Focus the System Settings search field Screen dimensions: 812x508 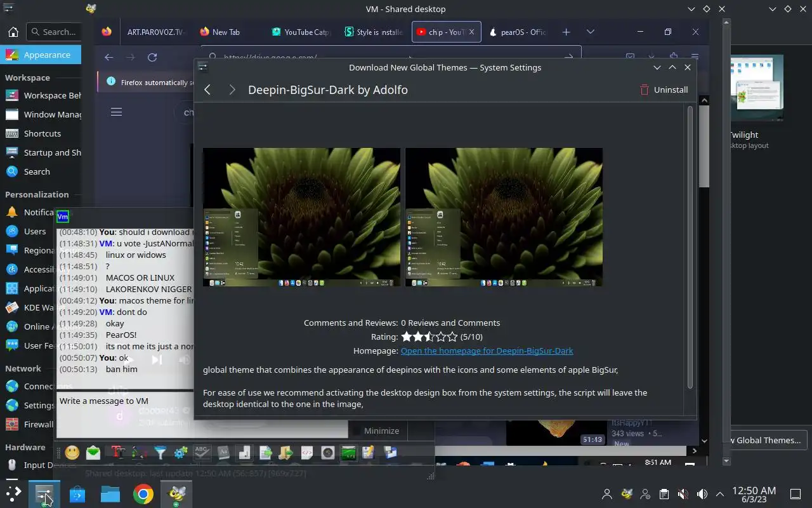(55, 32)
